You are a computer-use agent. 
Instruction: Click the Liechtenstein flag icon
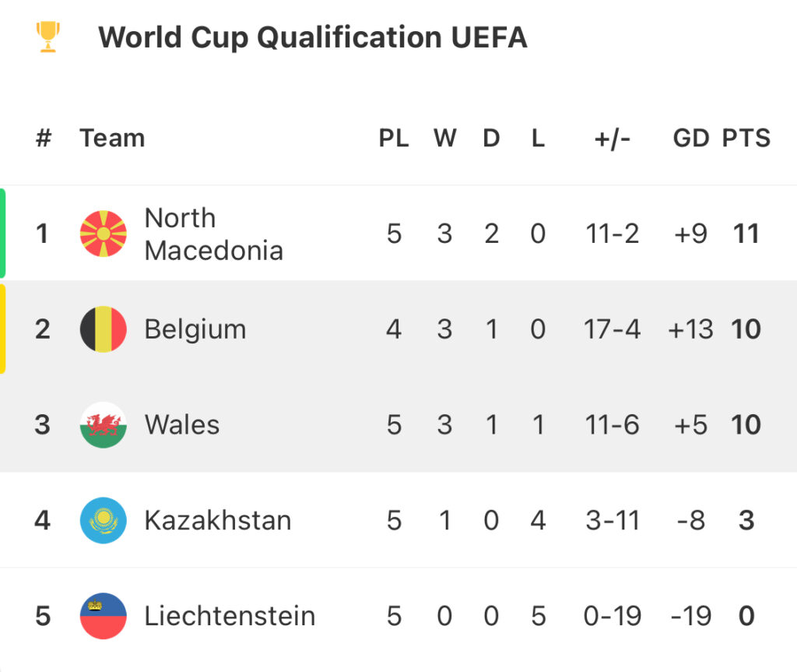tap(103, 616)
